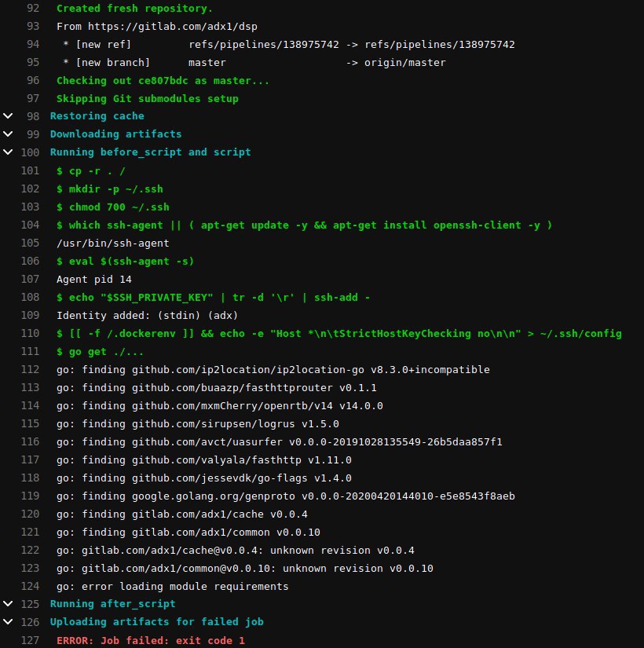
Task: Click the avct/uasurfer finding line
Action: coord(280,442)
